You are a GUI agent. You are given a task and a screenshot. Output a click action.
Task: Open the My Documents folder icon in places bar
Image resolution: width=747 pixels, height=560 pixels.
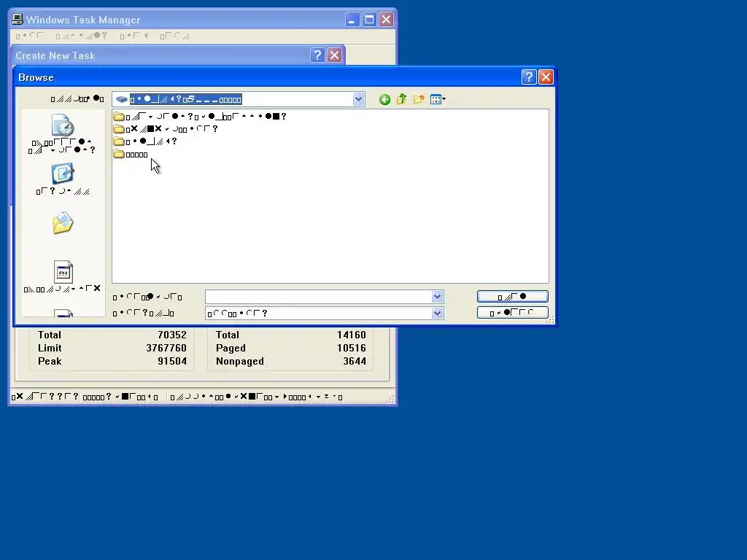(63, 223)
